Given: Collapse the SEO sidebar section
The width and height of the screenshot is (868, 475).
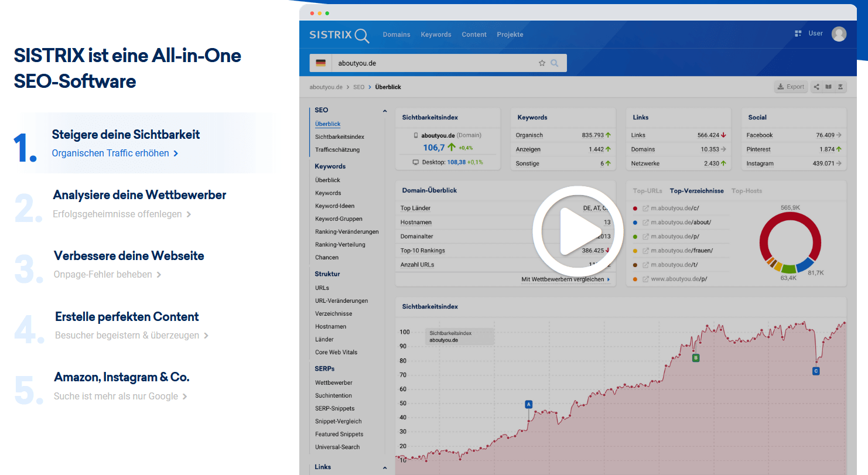Looking at the screenshot, I should pos(385,111).
